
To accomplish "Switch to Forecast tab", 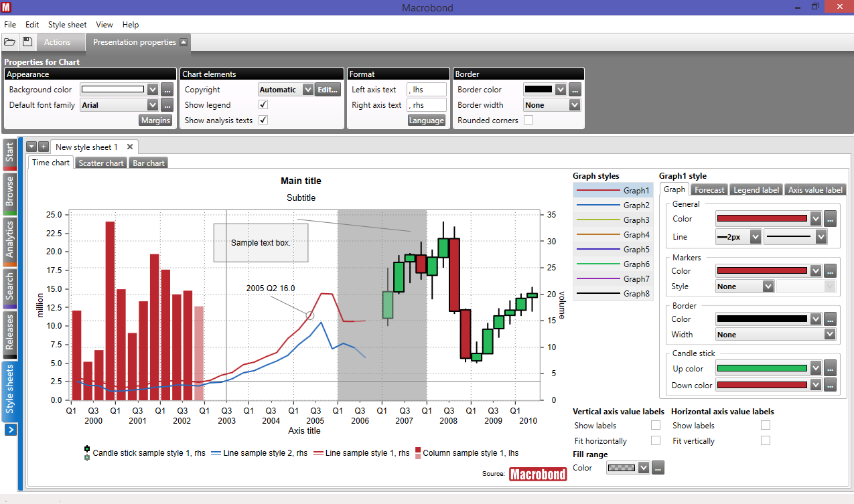I will (x=709, y=190).
